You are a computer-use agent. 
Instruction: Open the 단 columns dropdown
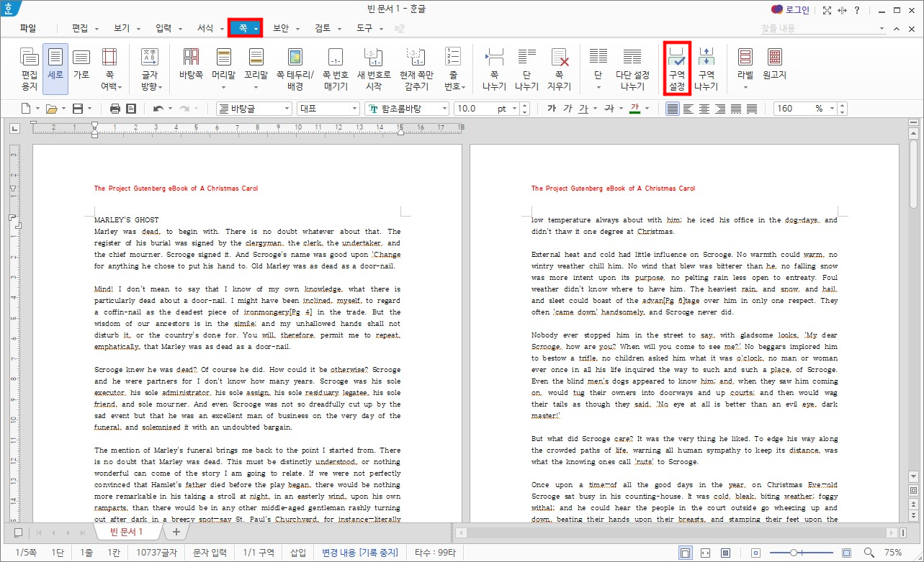click(598, 68)
